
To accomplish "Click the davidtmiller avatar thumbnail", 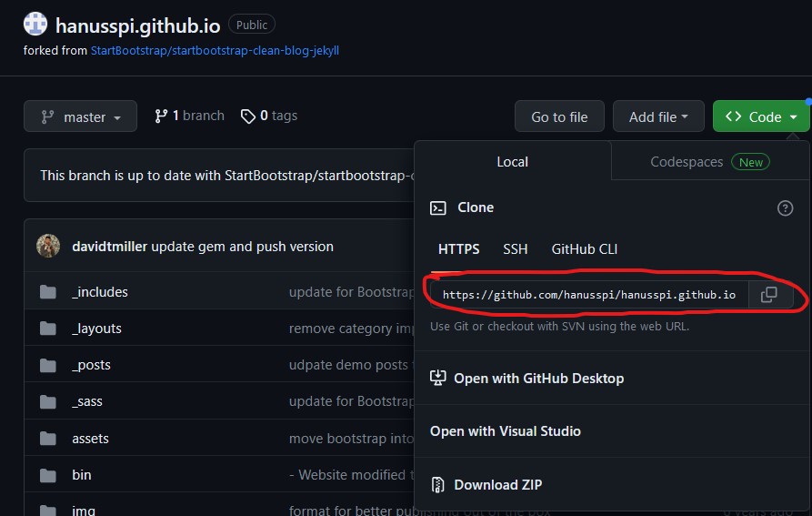I will pos(48,246).
